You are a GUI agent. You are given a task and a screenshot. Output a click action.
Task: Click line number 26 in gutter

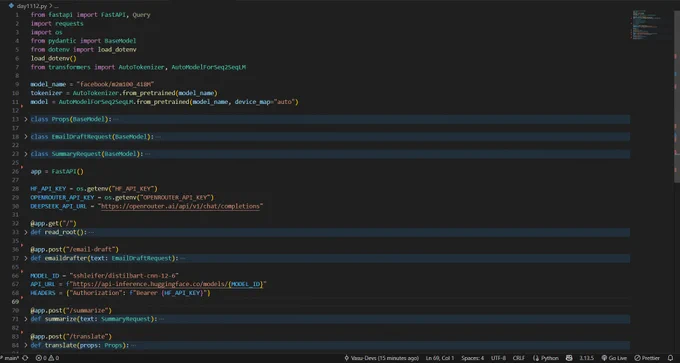[16, 171]
